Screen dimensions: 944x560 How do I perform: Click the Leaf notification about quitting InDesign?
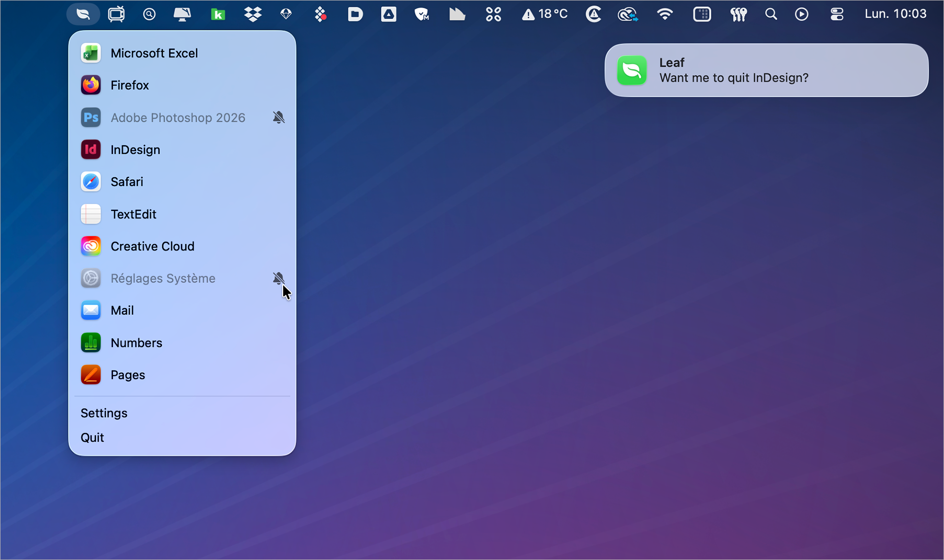(767, 70)
